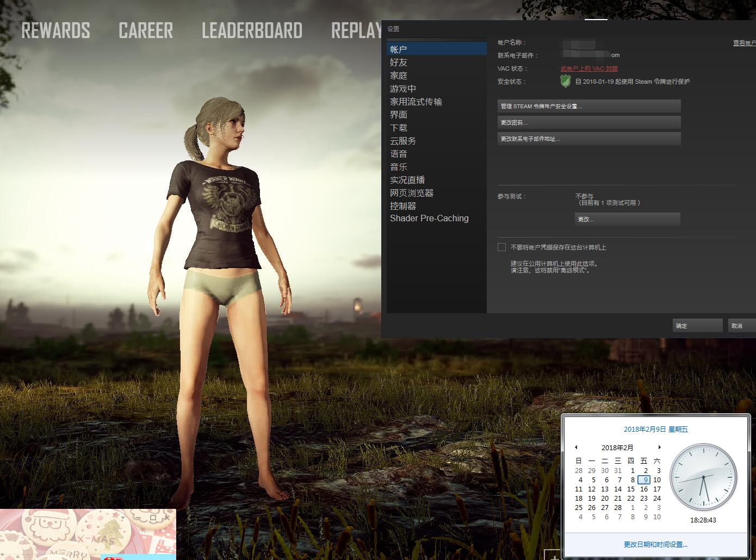756x560 pixels.
Task: Select February 28 in the calendar
Action: (x=618, y=507)
